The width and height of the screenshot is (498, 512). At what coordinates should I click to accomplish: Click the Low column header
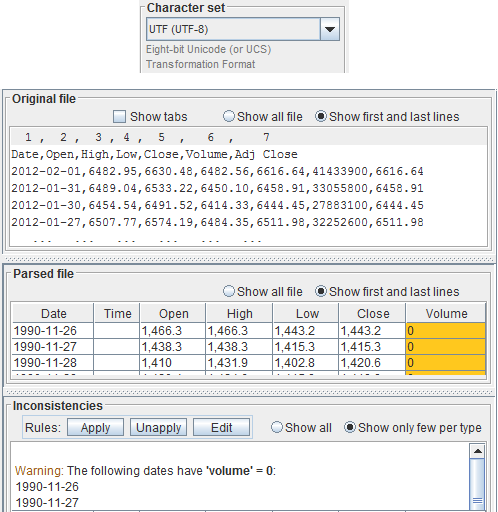click(306, 313)
